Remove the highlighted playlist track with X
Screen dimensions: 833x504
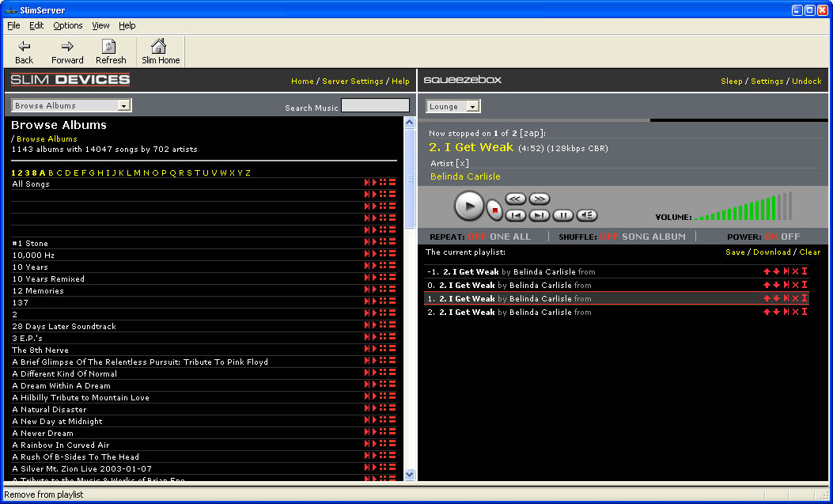tap(795, 298)
